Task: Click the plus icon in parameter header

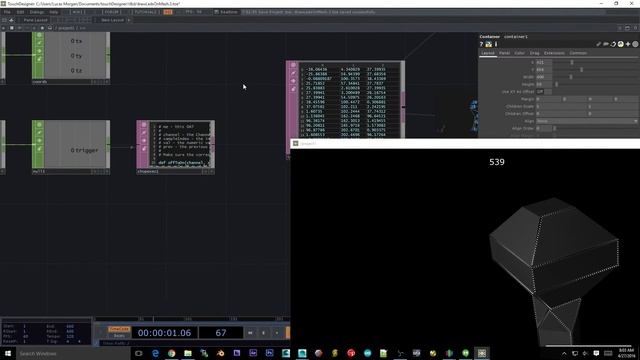Action: pyautogui.click(x=628, y=44)
